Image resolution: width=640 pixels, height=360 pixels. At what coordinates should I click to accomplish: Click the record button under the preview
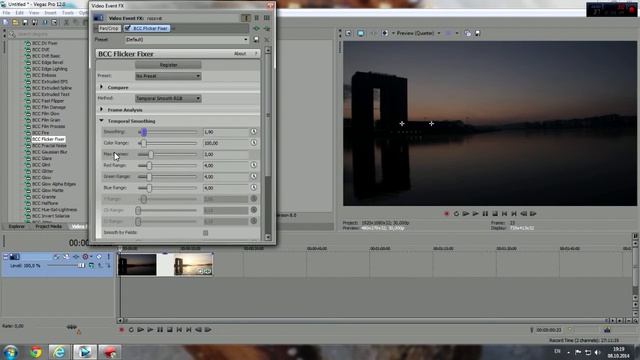447,213
